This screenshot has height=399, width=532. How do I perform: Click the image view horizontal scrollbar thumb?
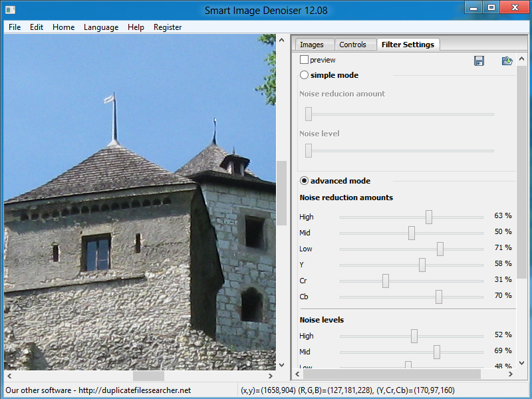tap(148, 376)
